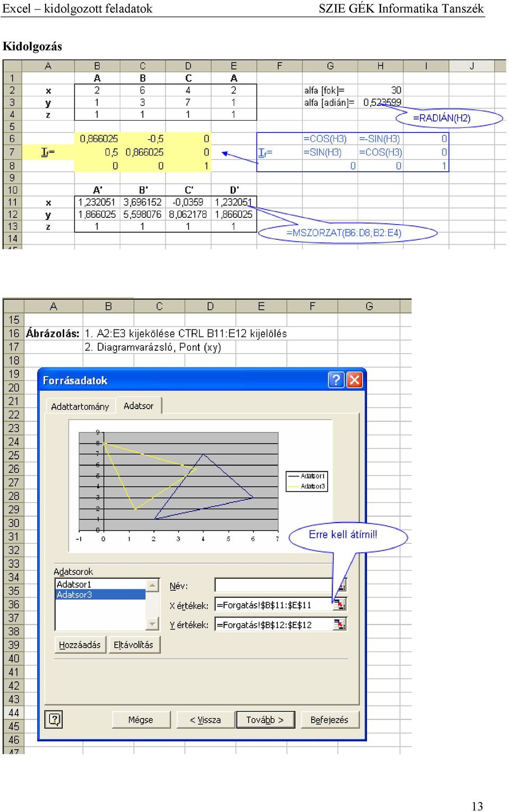Focus the X értékek field
Viewport: 510px width, 812px height.
click(274, 605)
